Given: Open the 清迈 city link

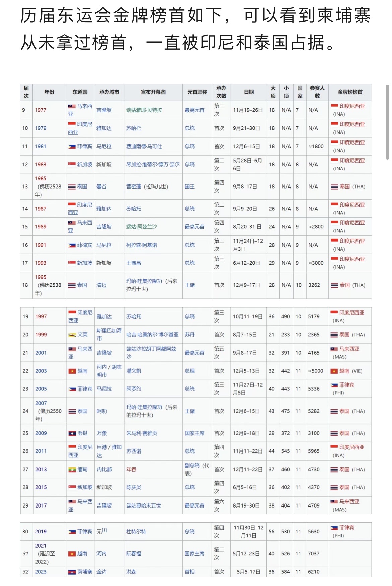Looking at the screenshot, I should pyautogui.click(x=102, y=285).
